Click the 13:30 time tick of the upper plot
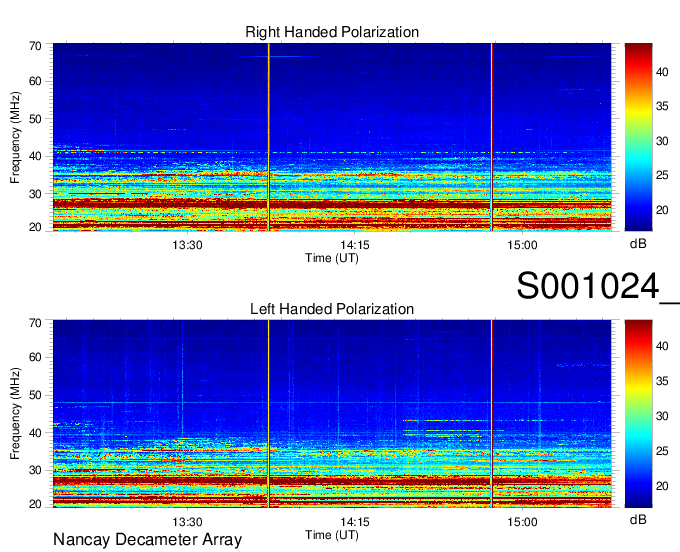Image resolution: width=680 pixels, height=552 pixels. pos(187,245)
